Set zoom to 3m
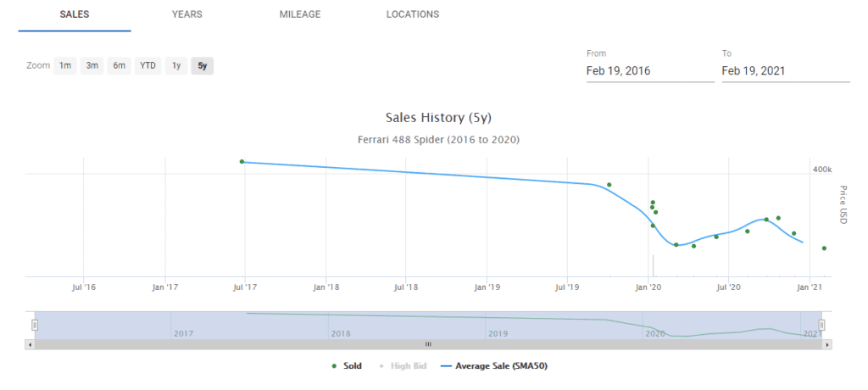 pos(92,66)
